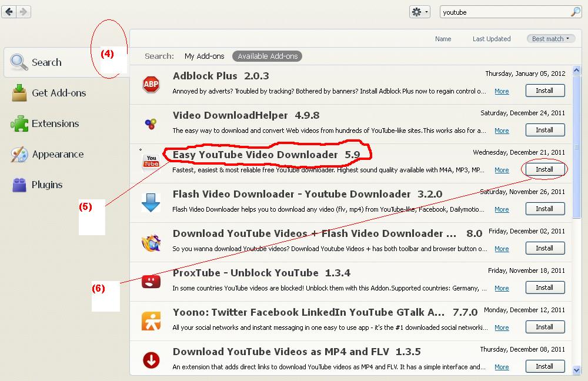Click the results list scrollbar thumb
This screenshot has width=588, height=381.
point(577,146)
